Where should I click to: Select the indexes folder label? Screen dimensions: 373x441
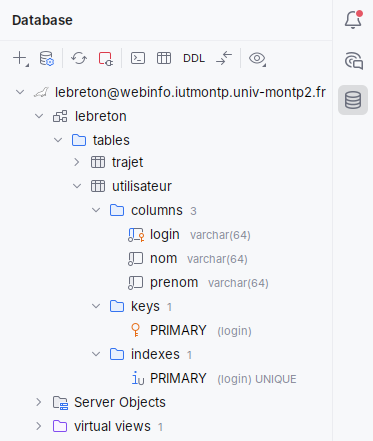click(155, 354)
